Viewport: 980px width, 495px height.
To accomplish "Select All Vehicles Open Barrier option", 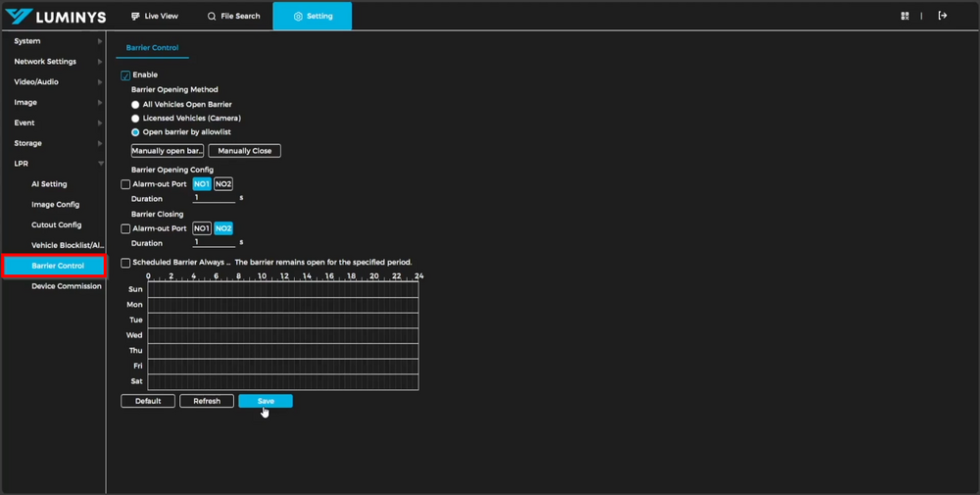I will pos(136,105).
